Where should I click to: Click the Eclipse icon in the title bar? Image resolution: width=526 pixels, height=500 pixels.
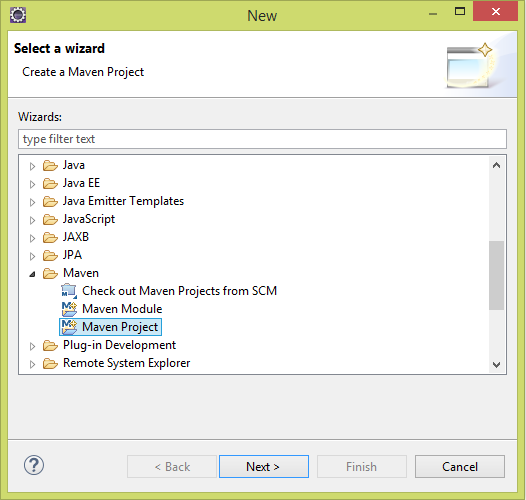[18, 15]
